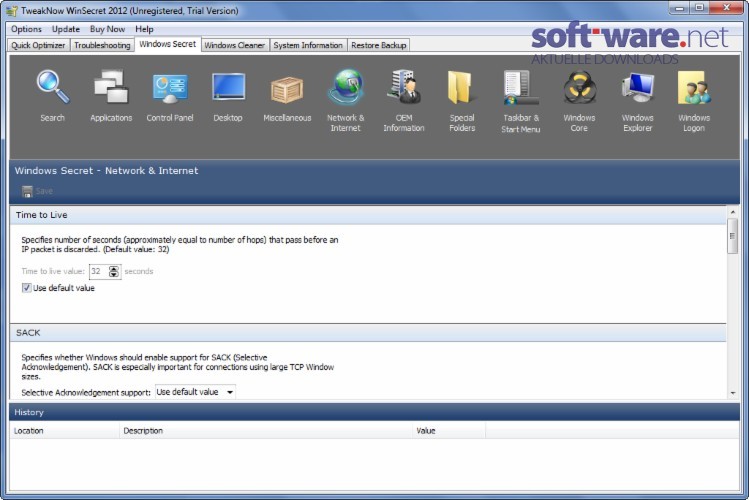749x500 pixels.
Task: Click the History panel title
Action: (x=29, y=412)
